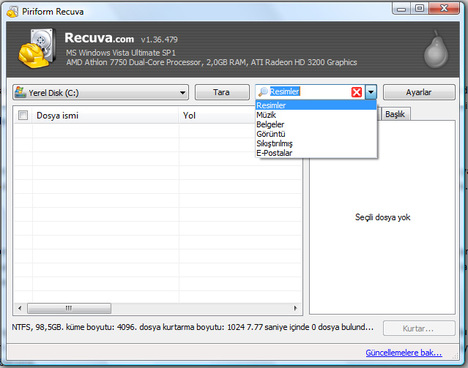The image size is (468, 368).
Task: Click the Recuva hard hat drive logo
Action: [37, 49]
